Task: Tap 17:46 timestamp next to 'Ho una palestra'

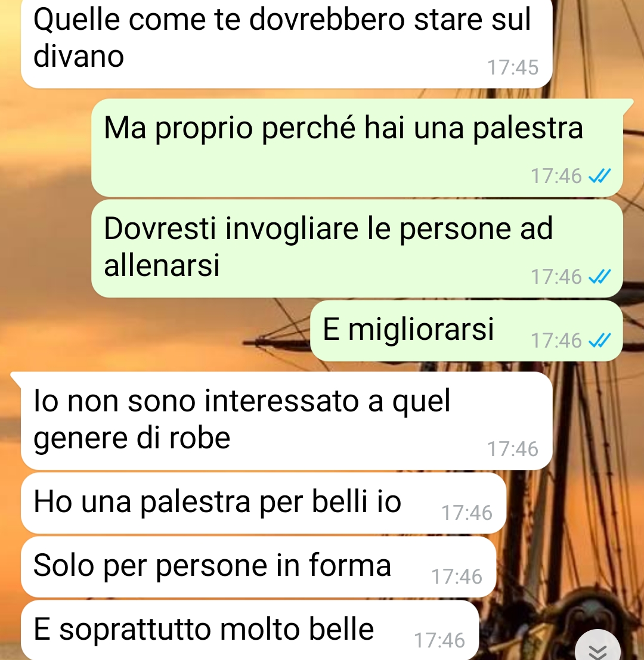Action: point(467,513)
